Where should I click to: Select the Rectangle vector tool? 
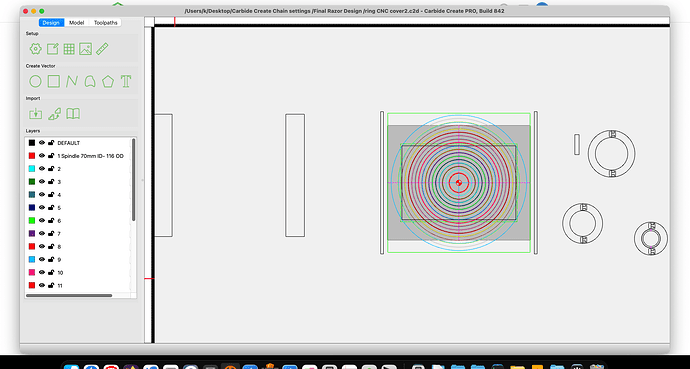54,81
